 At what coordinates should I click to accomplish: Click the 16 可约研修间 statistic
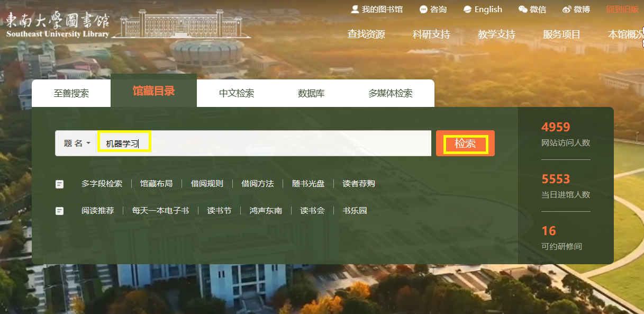click(561, 238)
